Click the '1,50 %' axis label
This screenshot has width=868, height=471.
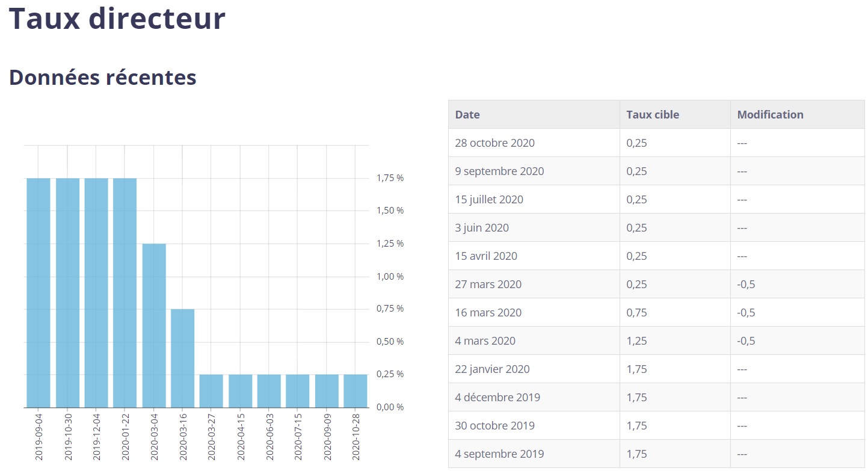click(x=390, y=211)
